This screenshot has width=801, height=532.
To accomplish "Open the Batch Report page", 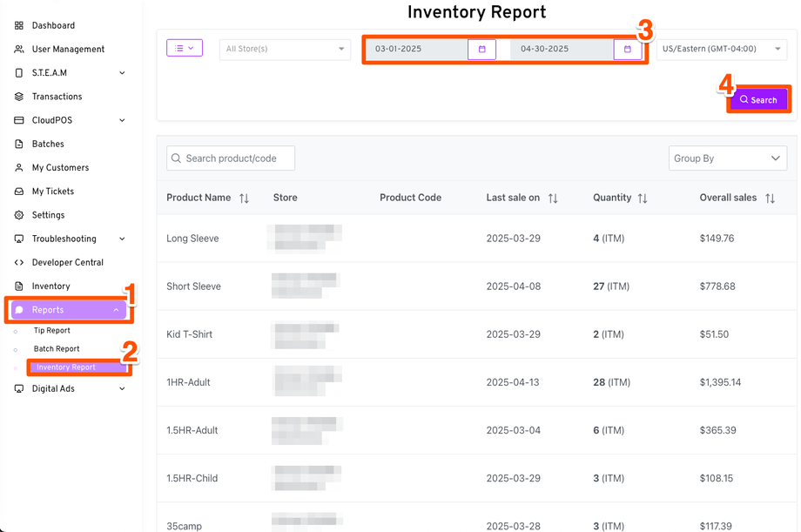I will [x=57, y=349].
